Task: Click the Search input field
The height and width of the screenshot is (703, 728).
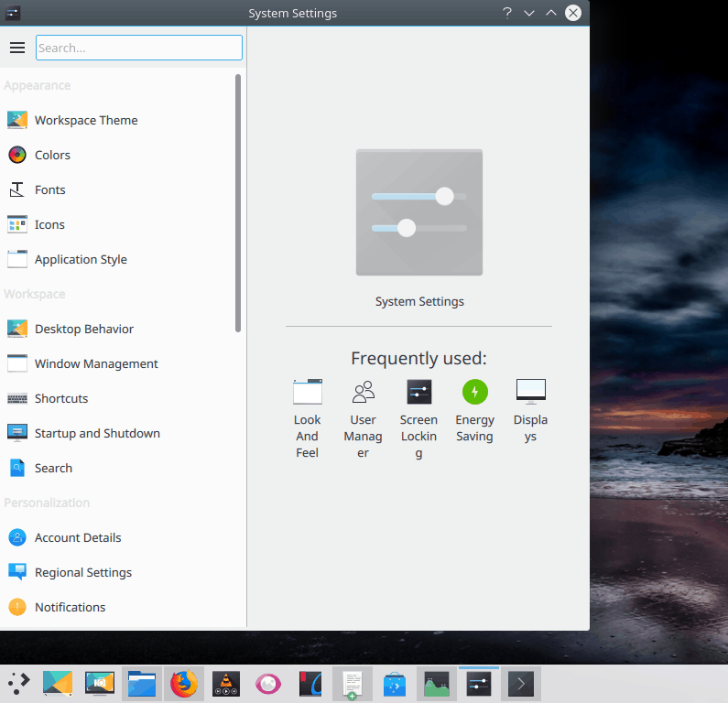Action: [139, 48]
